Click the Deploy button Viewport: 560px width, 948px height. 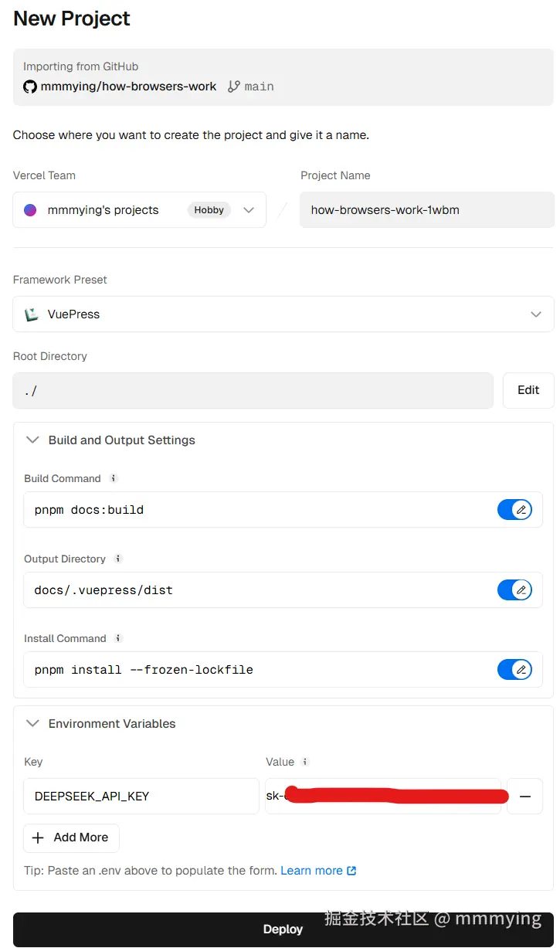coord(283,929)
